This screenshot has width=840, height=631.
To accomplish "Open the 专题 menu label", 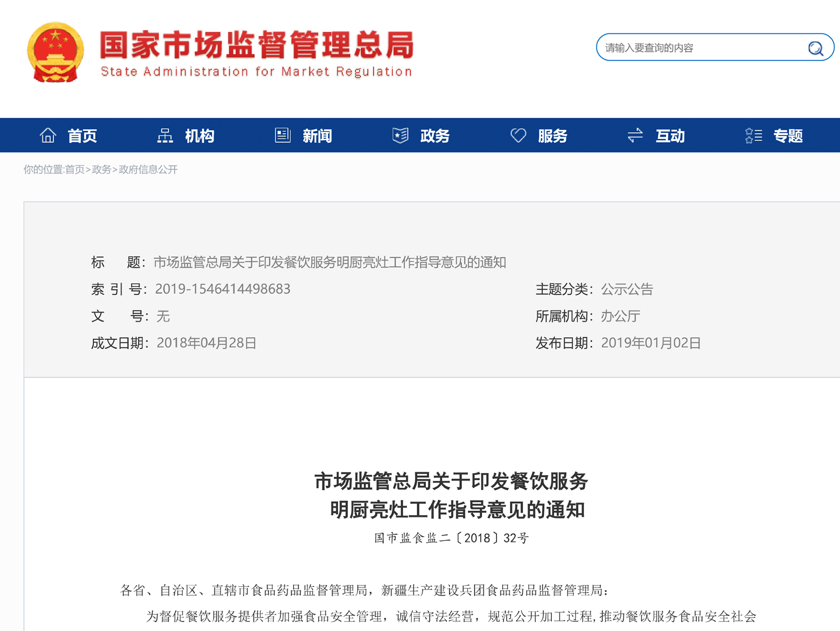I will [x=788, y=136].
